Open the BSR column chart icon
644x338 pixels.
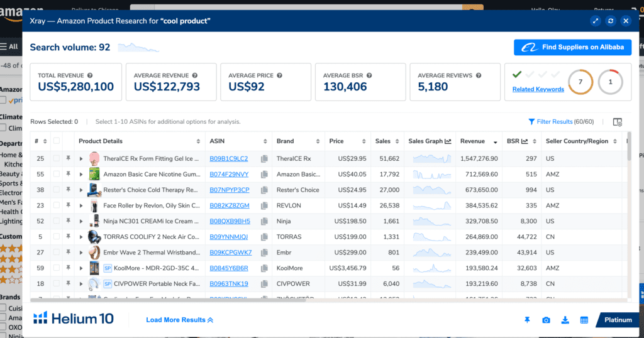[525, 141]
